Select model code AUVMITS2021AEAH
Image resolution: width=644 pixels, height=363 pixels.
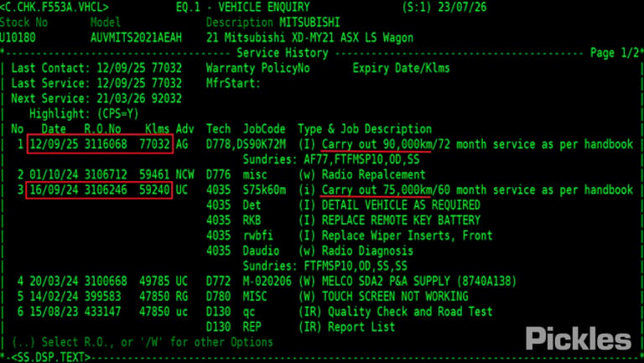click(136, 38)
